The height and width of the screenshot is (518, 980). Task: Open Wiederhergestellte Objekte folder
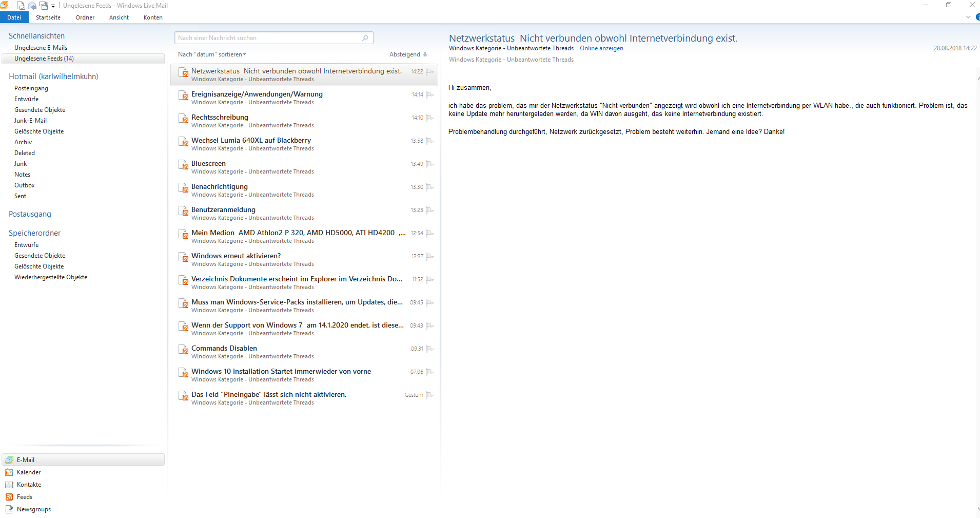click(x=51, y=277)
